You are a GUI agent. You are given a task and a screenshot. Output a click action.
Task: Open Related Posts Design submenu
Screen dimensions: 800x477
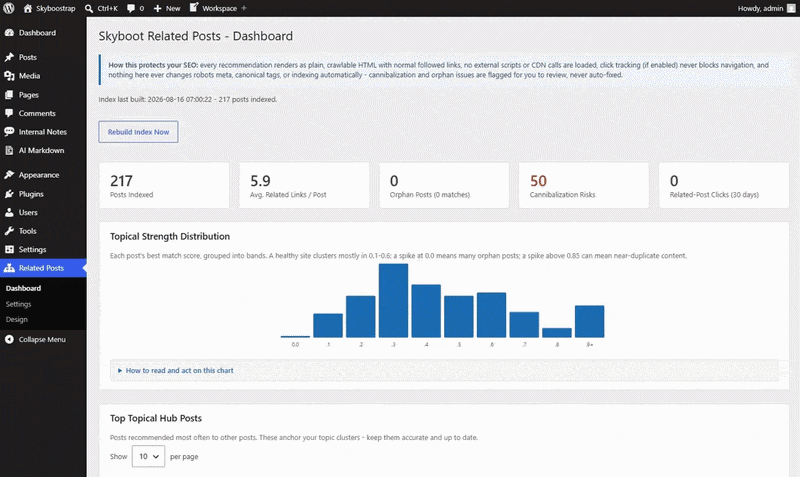point(17,319)
